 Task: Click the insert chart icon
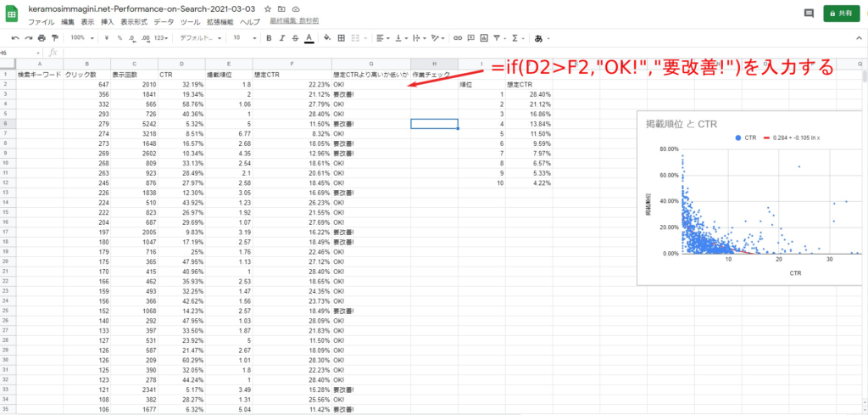tap(483, 38)
